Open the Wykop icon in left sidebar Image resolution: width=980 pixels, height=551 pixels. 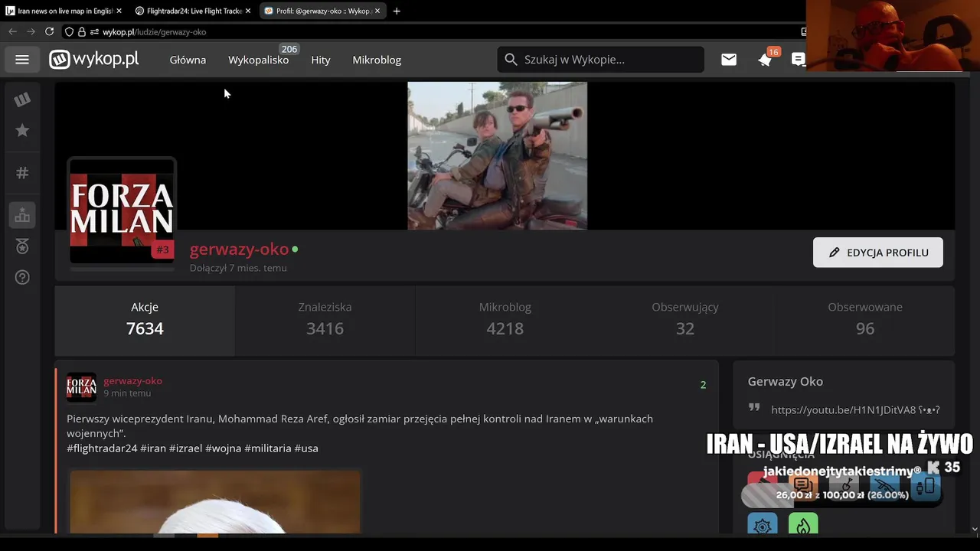[22, 99]
